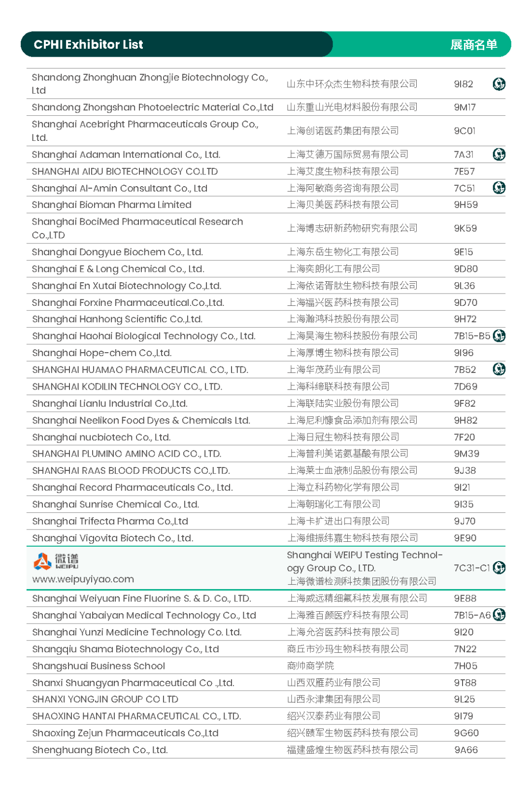Select Shanghai Weiyuan Fine Fluorine entry
This screenshot has height=798, width=532.
pyautogui.click(x=141, y=598)
